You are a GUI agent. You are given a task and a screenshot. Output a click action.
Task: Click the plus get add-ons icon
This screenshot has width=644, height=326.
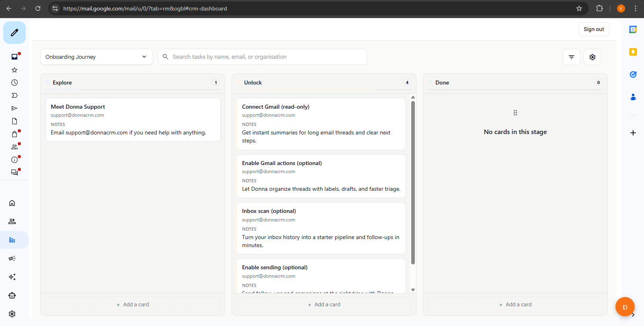[633, 133]
